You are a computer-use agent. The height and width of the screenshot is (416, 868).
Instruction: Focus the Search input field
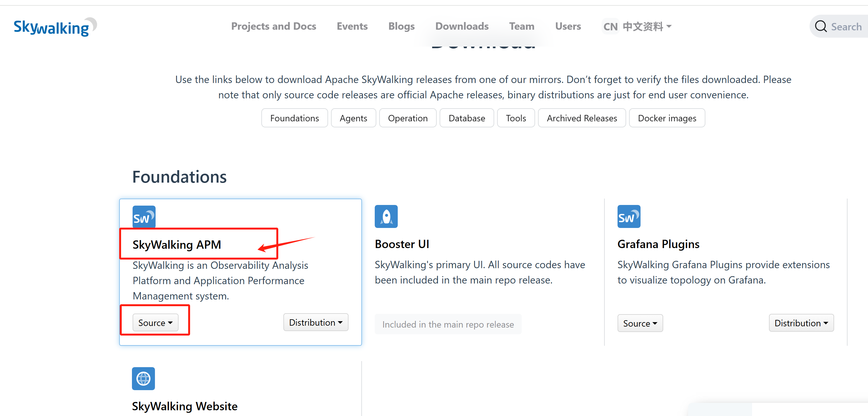pyautogui.click(x=846, y=26)
